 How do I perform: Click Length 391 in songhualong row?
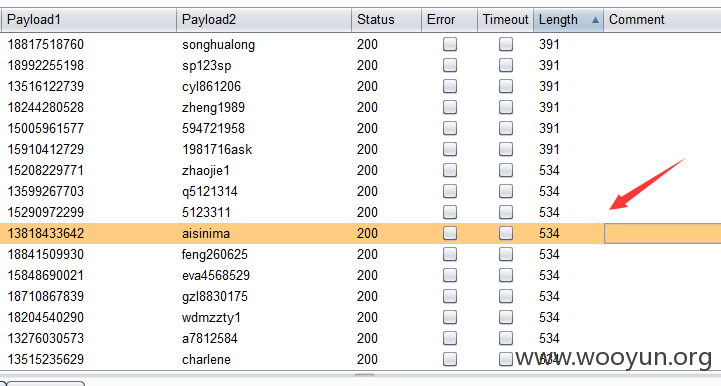[x=549, y=44]
